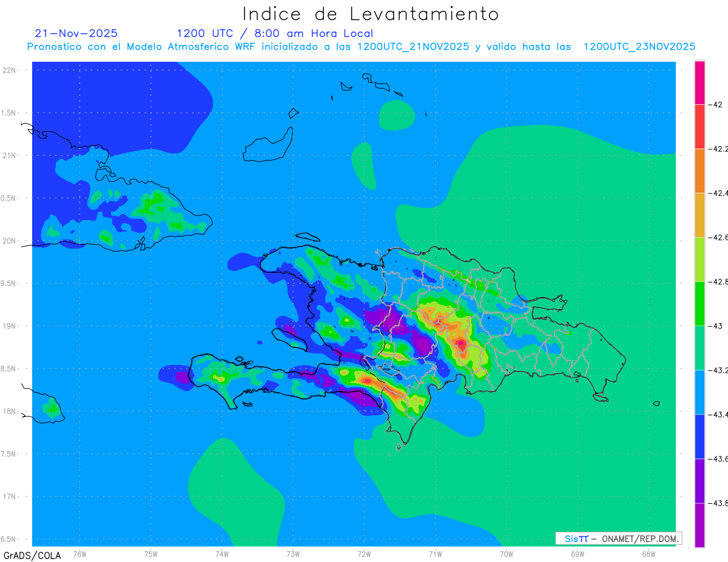The height and width of the screenshot is (562, 728).
Task: Click the light blue scale segment below -43.2
Action: coord(699,392)
